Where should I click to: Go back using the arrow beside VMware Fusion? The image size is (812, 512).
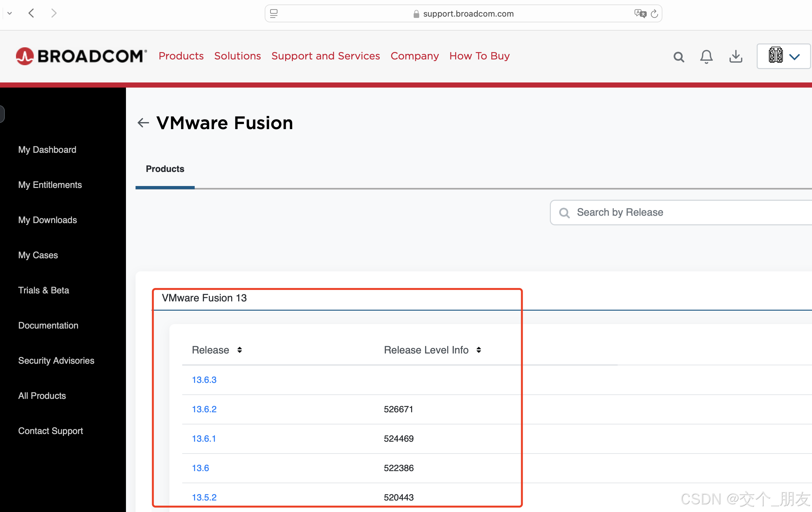tap(143, 123)
